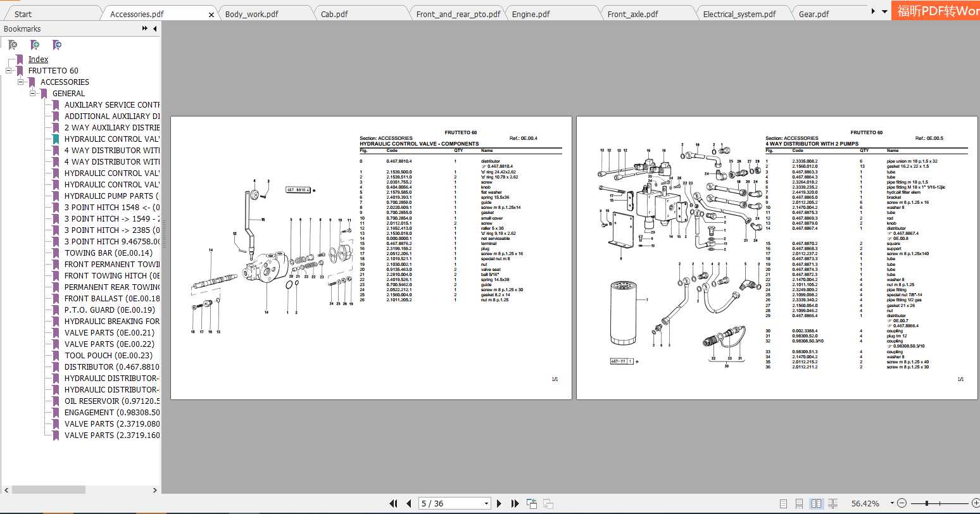Open the Index bookmark

coord(38,59)
